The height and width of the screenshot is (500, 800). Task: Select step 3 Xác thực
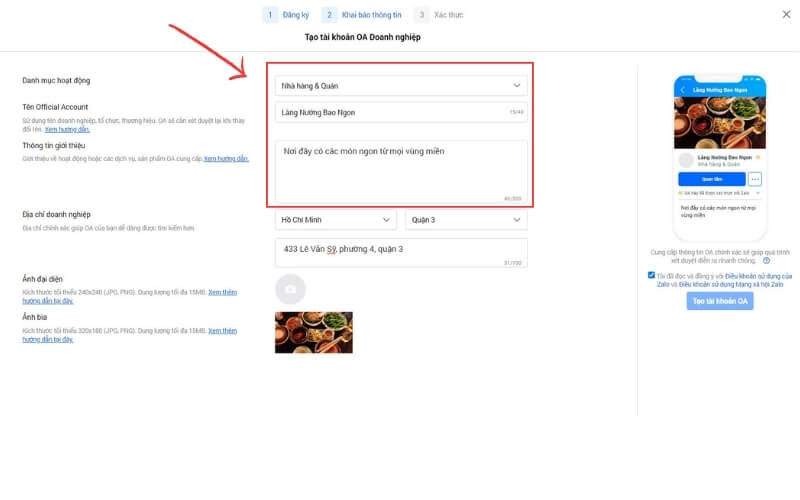pyautogui.click(x=439, y=15)
